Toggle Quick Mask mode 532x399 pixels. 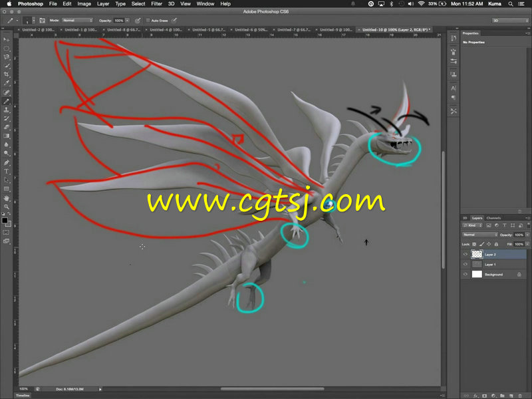tap(6, 232)
